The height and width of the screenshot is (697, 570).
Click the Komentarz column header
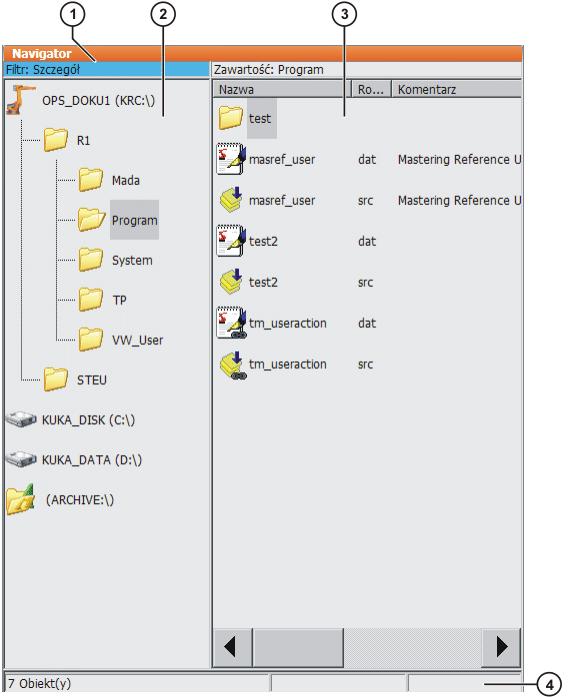click(457, 89)
